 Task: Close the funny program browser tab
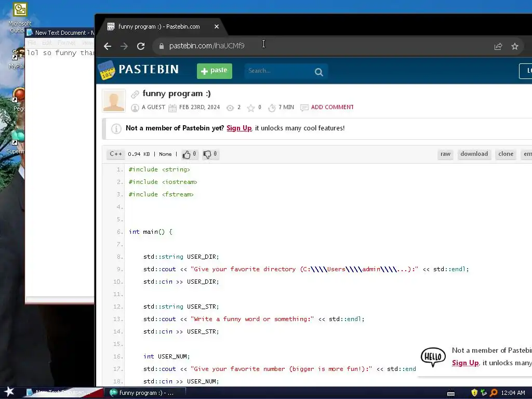coord(217,26)
